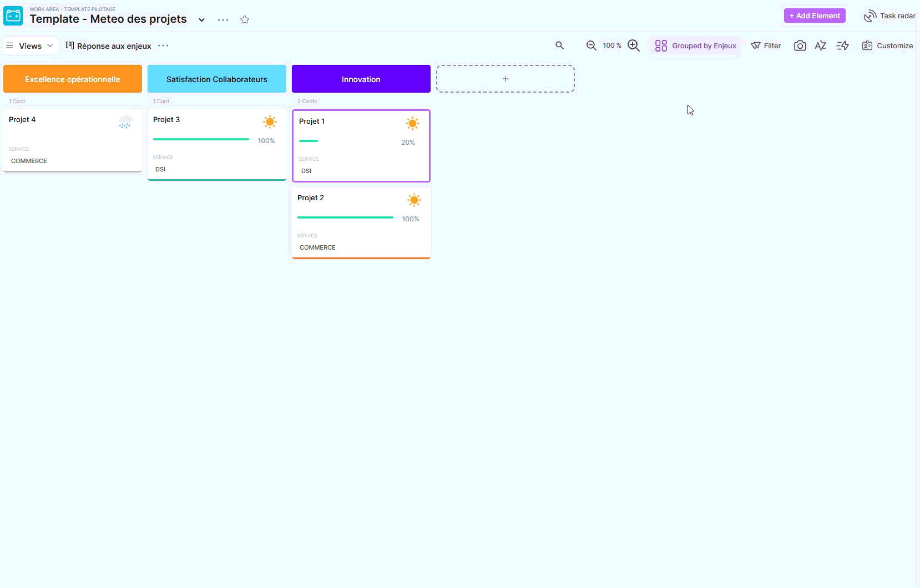
Task: Add a new column with dashed plus box
Action: click(505, 79)
